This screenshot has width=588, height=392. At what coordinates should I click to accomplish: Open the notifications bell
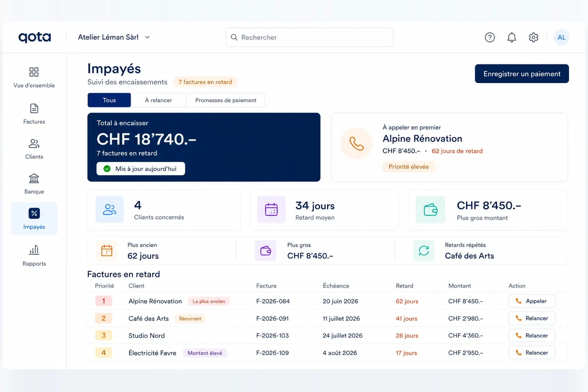pos(511,37)
